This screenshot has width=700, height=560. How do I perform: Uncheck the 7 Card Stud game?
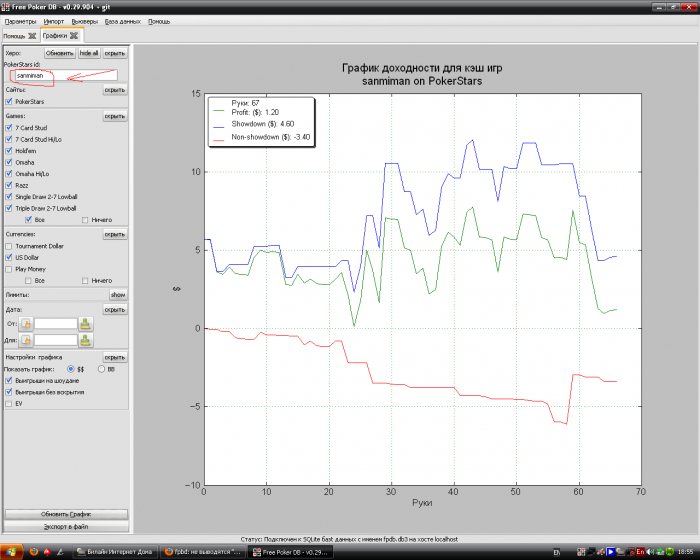(x=8, y=128)
